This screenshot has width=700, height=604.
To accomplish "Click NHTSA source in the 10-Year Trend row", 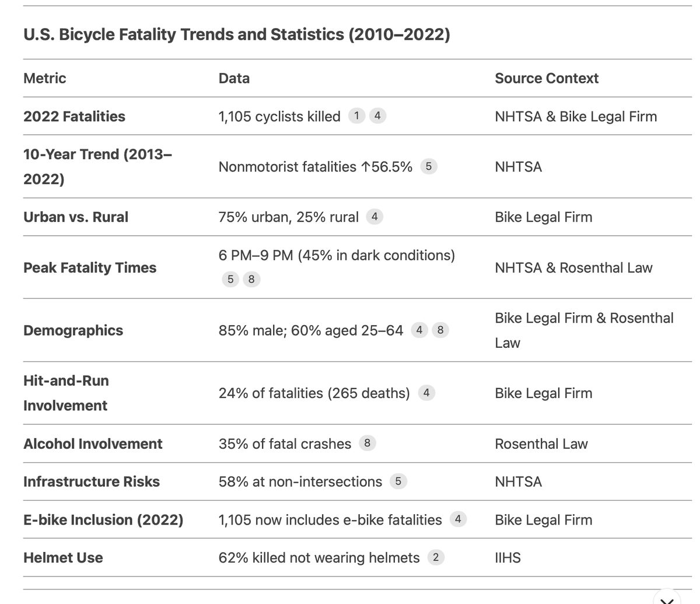I will coord(519,166).
